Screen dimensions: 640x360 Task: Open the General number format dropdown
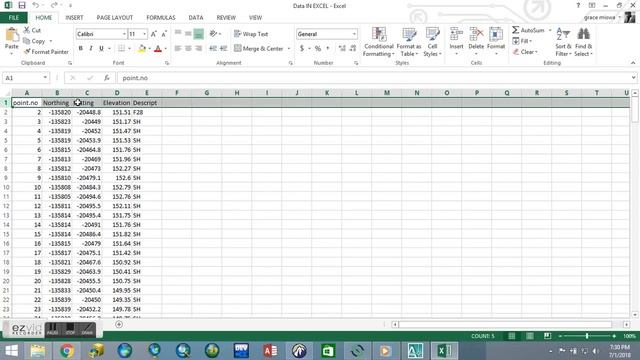[x=354, y=34]
